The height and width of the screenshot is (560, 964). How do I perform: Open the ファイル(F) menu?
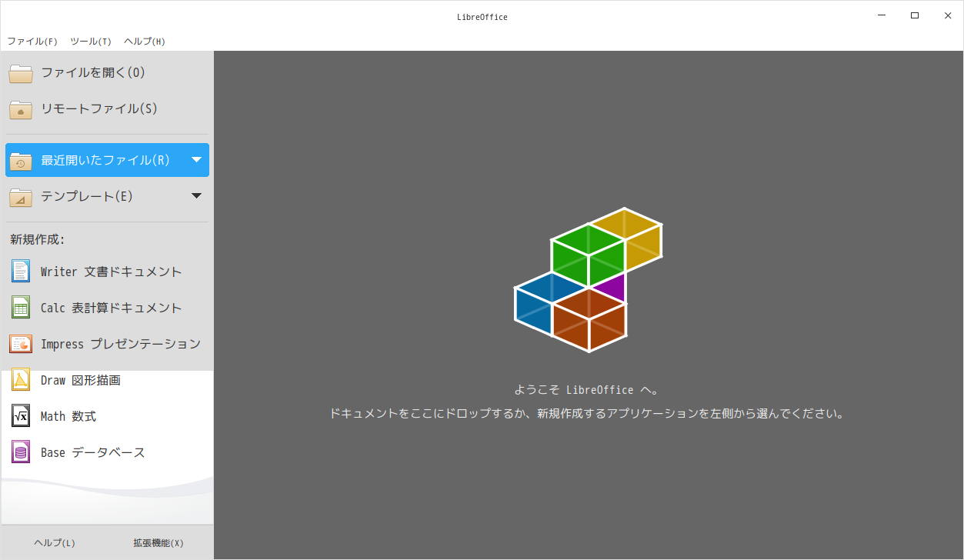click(x=32, y=42)
